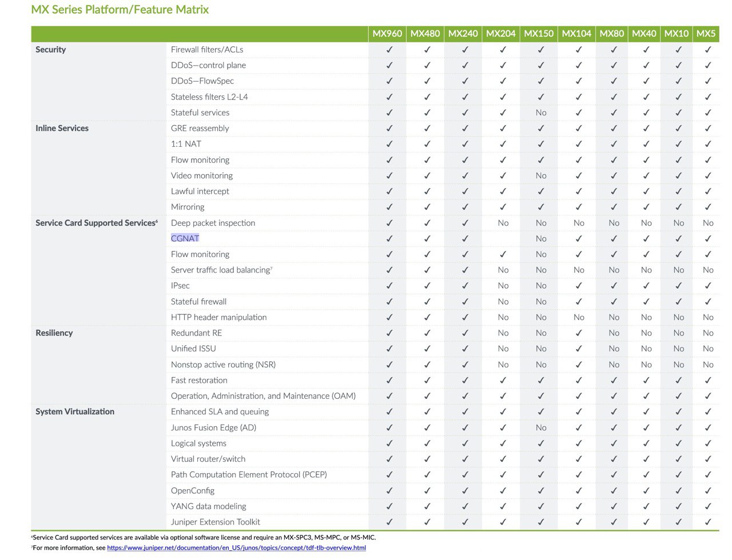Click the MX960 column header

click(x=387, y=34)
